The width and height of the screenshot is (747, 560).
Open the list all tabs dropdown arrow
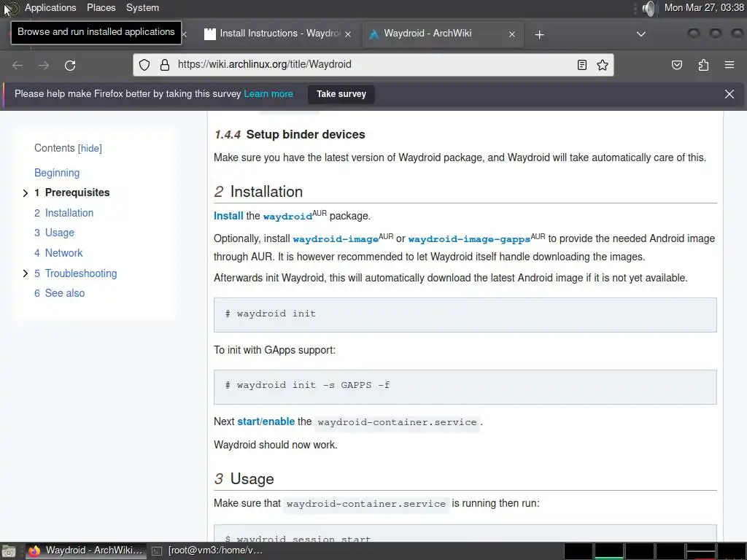pyautogui.click(x=641, y=34)
